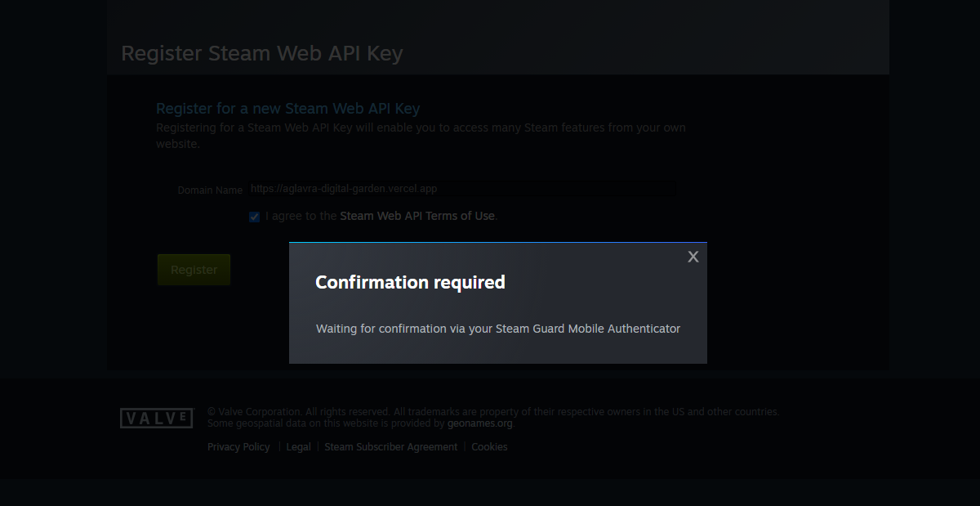Focus the Domain Name input field
This screenshot has width=980, height=506.
[x=461, y=188]
